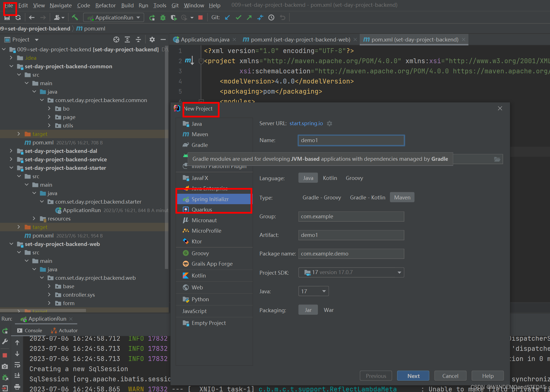Open the start.spring.io server URL link
The height and width of the screenshot is (392, 550).
point(306,123)
